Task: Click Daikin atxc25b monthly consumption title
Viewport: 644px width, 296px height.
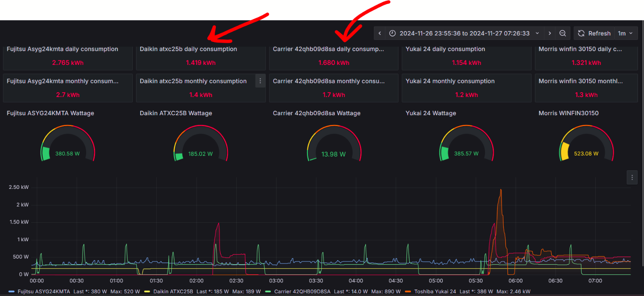Action: (x=193, y=81)
